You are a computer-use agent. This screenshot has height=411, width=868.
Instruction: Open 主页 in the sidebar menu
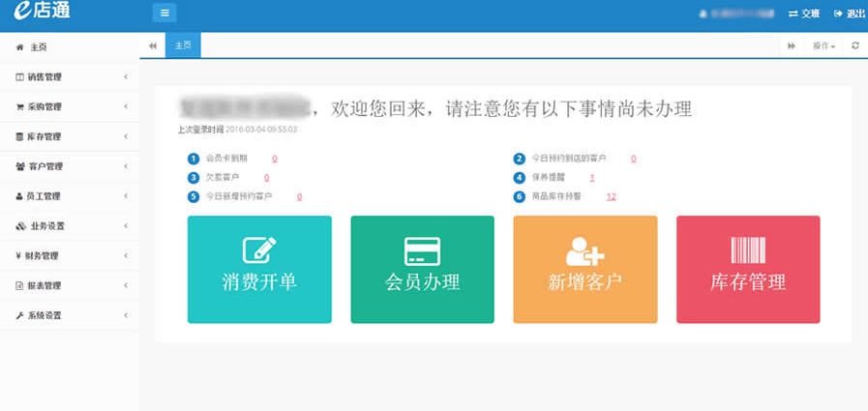click(x=70, y=47)
